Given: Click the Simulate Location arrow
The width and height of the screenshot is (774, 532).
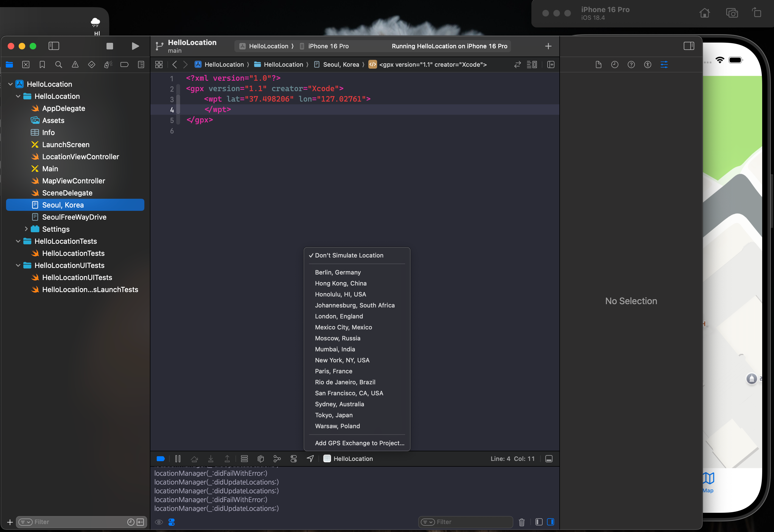Looking at the screenshot, I should click(310, 459).
